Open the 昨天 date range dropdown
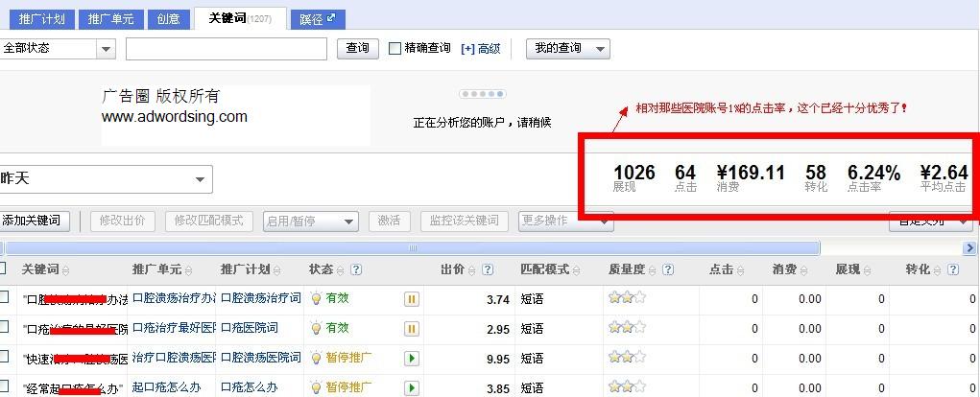This screenshot has width=980, height=397. pyautogui.click(x=106, y=179)
